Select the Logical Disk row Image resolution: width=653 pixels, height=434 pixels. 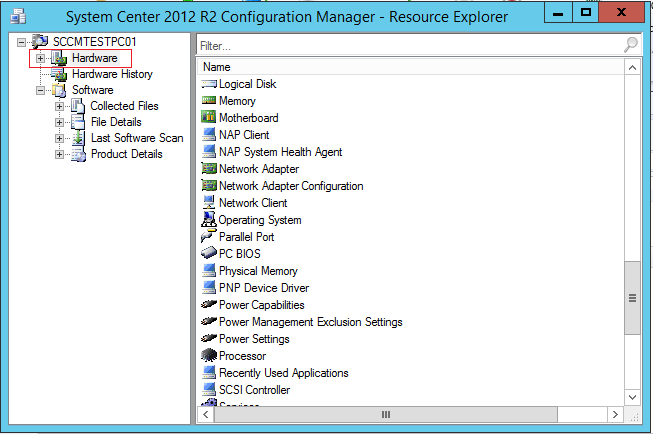tap(411, 84)
